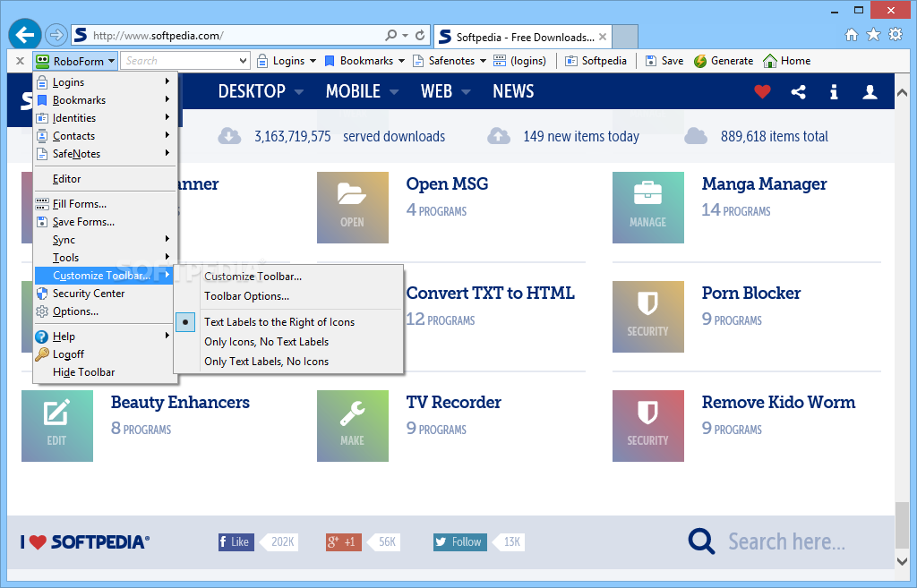Click the user account icon on Softpedia header
Image resolution: width=917 pixels, height=588 pixels.
tap(870, 92)
